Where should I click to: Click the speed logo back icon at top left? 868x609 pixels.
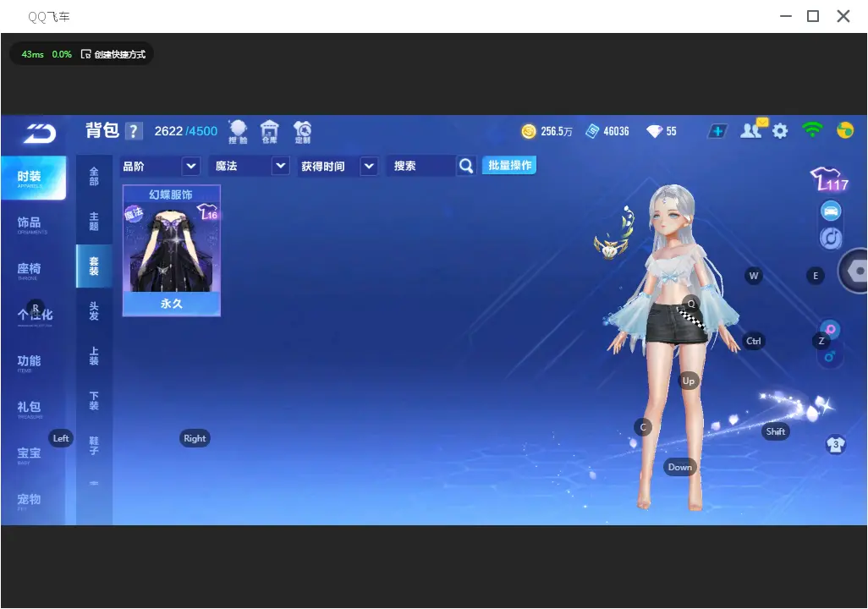click(x=39, y=133)
